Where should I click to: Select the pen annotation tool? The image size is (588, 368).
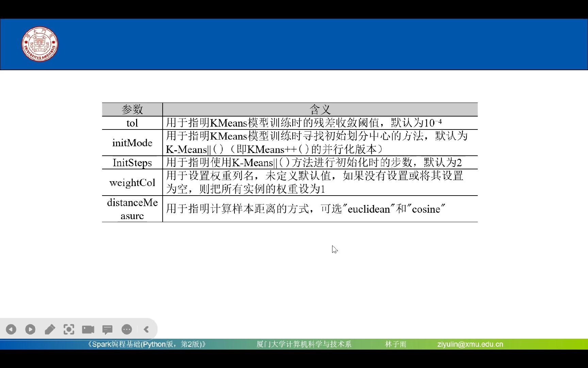tap(50, 329)
